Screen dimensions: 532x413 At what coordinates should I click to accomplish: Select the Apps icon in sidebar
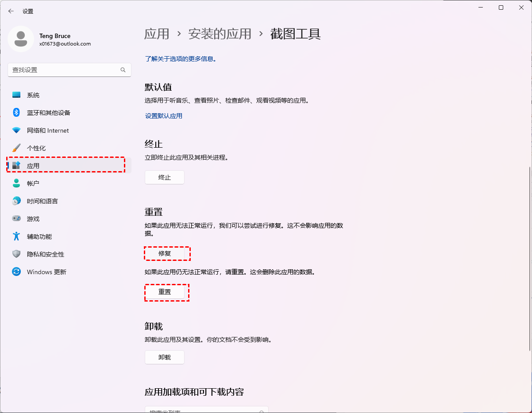(16, 166)
